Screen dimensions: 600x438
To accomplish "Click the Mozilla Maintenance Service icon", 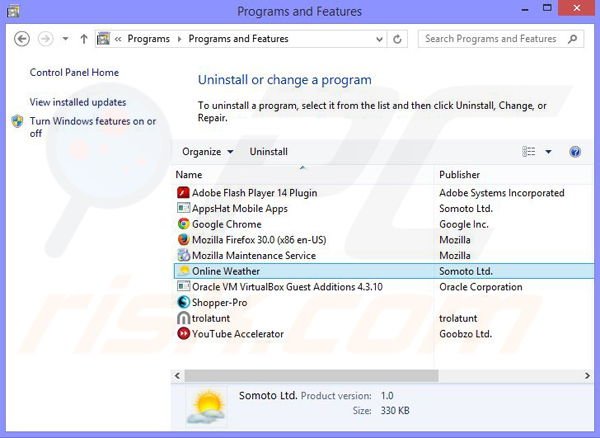I will point(183,255).
